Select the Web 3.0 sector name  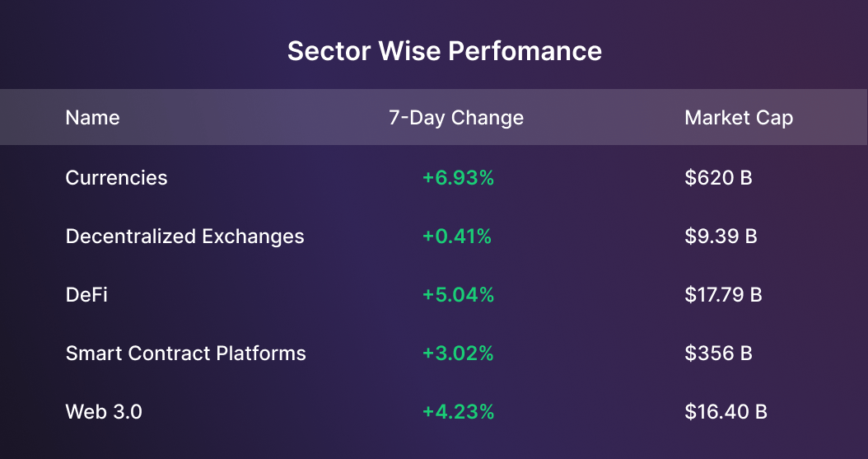click(x=104, y=412)
